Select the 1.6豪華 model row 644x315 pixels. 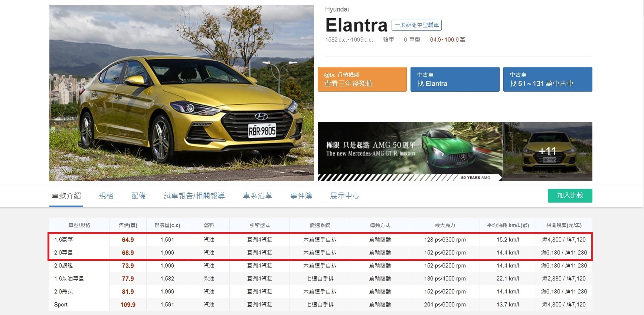coord(320,240)
